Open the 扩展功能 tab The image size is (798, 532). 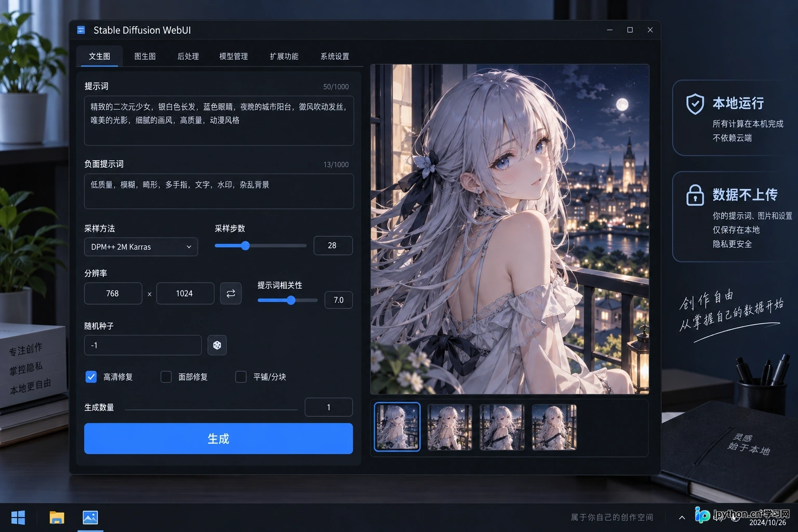[x=284, y=56]
